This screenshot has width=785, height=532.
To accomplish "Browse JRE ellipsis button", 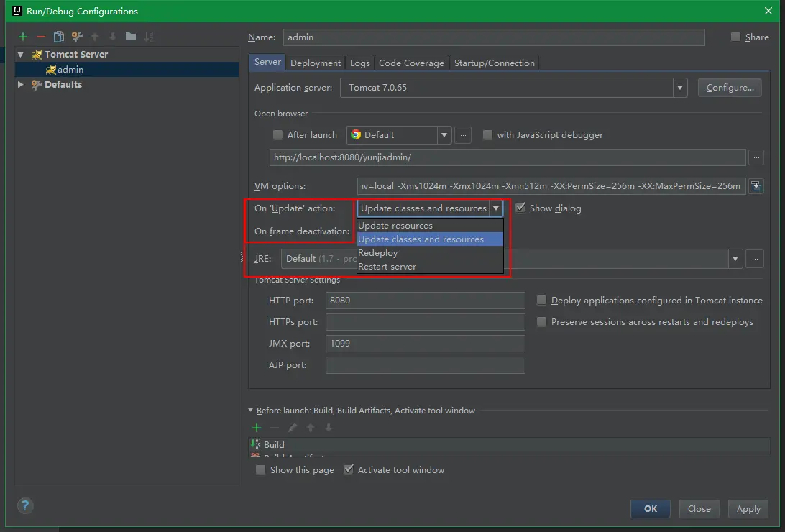I will (755, 259).
